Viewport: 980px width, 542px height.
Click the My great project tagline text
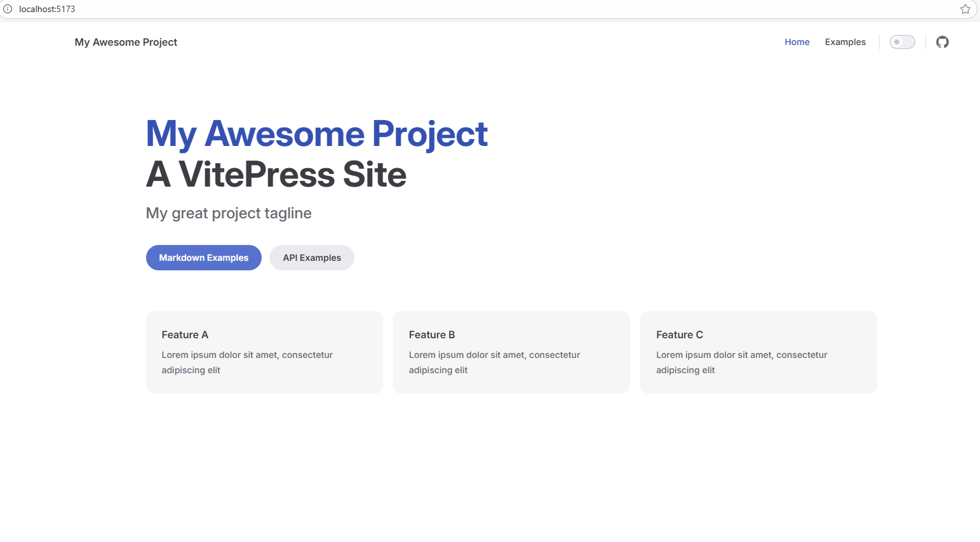[x=229, y=213]
